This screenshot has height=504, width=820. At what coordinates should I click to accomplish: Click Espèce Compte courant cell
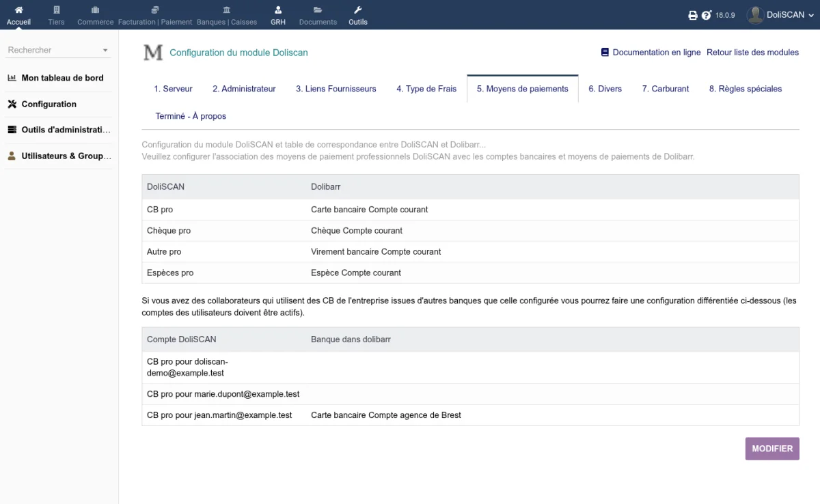(x=356, y=272)
